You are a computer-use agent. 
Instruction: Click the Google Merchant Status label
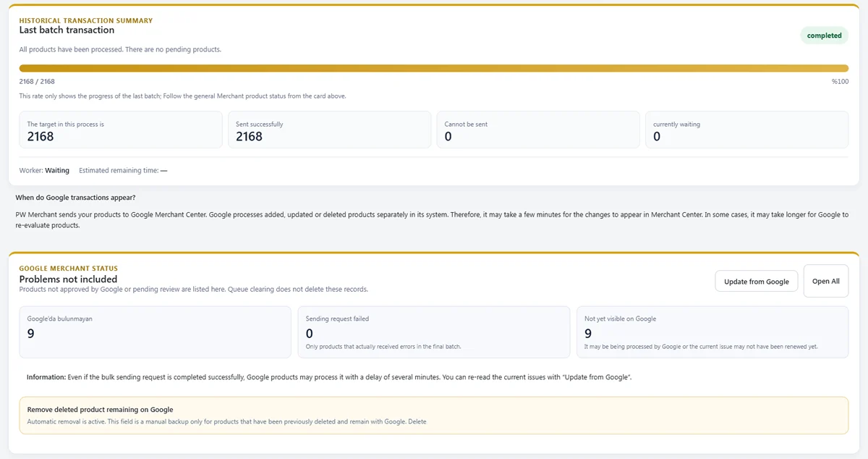tap(68, 269)
